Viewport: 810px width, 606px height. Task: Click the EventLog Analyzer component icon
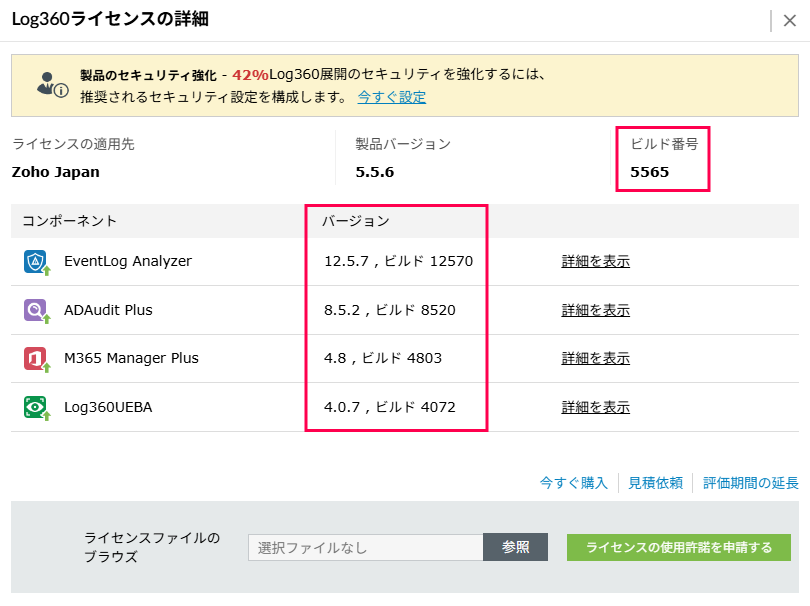(x=36, y=262)
